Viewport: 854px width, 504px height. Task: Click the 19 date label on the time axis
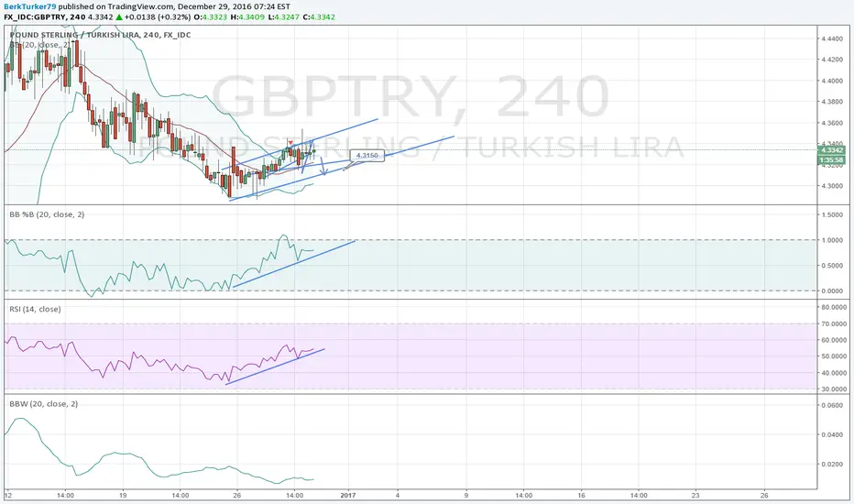coord(123,495)
